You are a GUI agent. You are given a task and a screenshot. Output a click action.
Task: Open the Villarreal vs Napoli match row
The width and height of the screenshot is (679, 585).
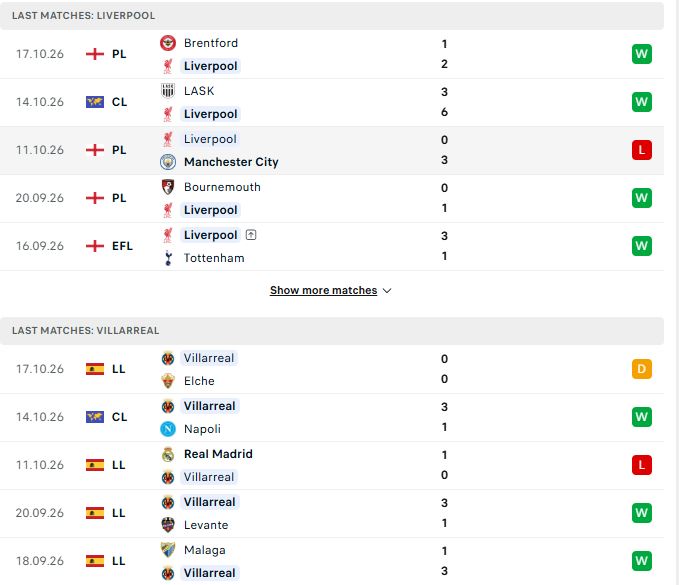click(332, 417)
